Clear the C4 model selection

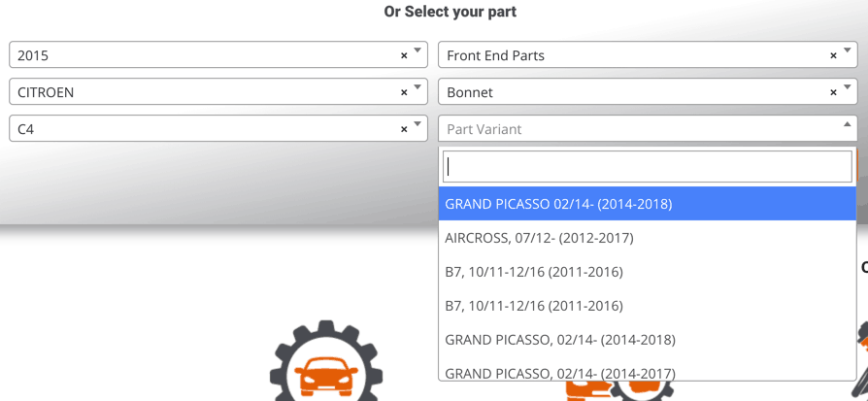pyautogui.click(x=404, y=129)
